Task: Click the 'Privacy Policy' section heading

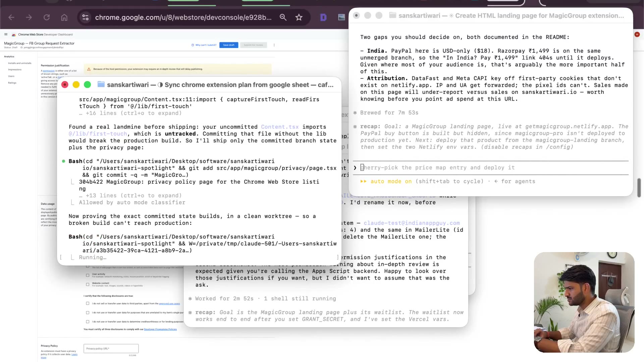Action: 49,346
